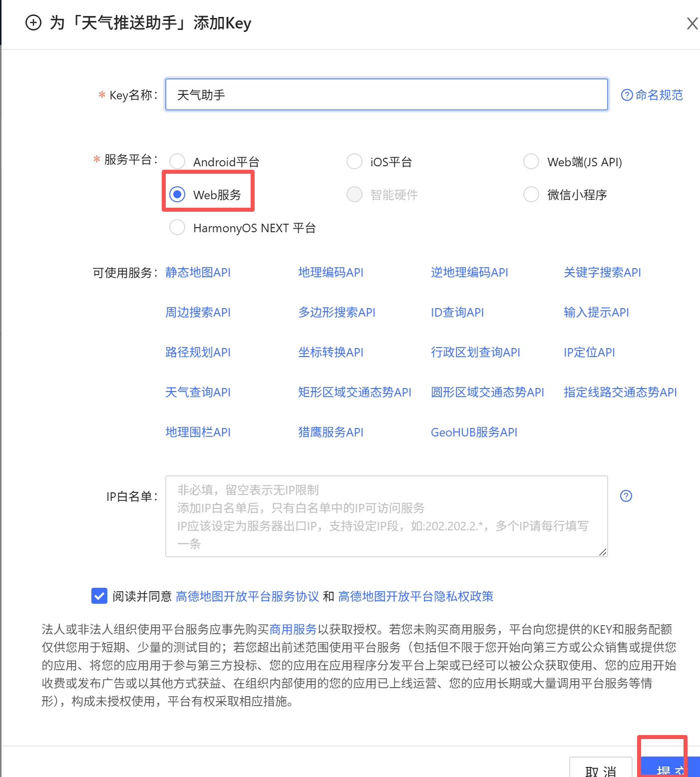This screenshot has width=700, height=777.
Task: Select the HarmonyOS NEXT 平台 radio button
Action: pyautogui.click(x=177, y=227)
